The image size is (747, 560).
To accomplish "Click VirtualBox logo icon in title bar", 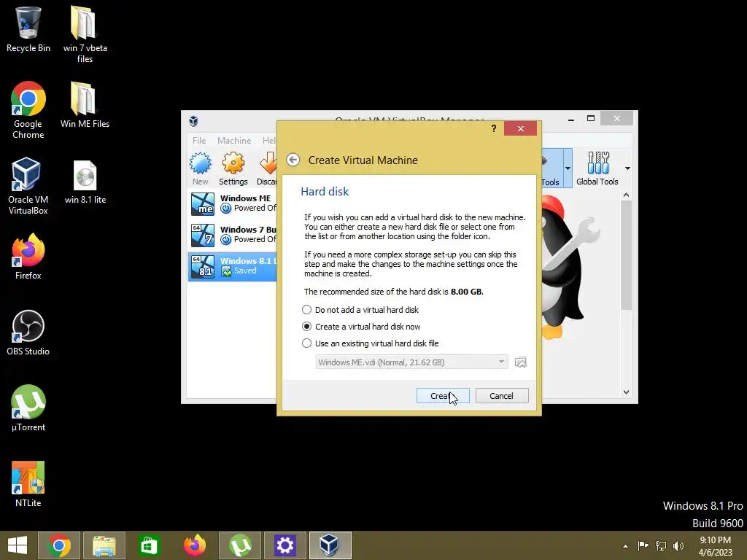I will (193, 121).
